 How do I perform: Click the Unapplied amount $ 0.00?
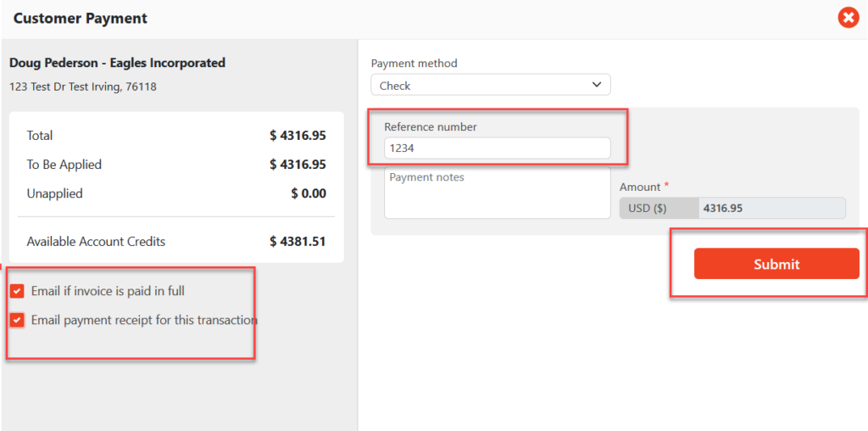click(308, 193)
